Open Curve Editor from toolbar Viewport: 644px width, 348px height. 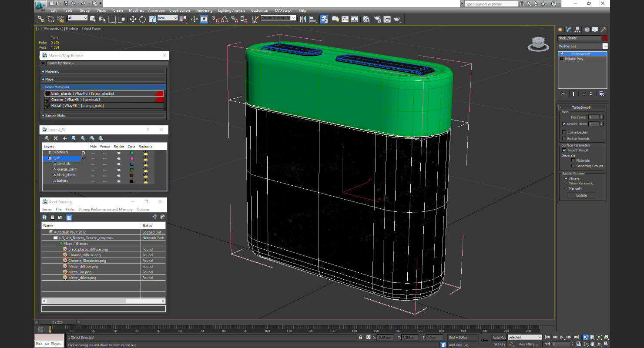coord(345,19)
